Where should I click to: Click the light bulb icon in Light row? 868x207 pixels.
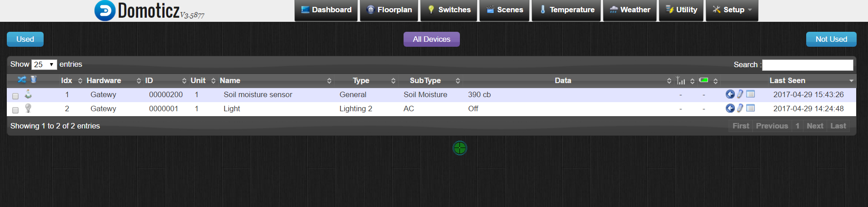pyautogui.click(x=28, y=108)
